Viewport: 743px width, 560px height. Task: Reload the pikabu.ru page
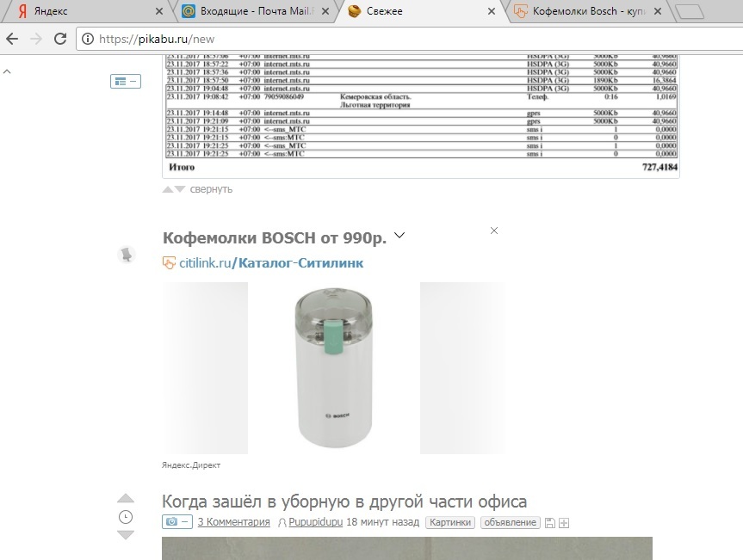point(60,39)
